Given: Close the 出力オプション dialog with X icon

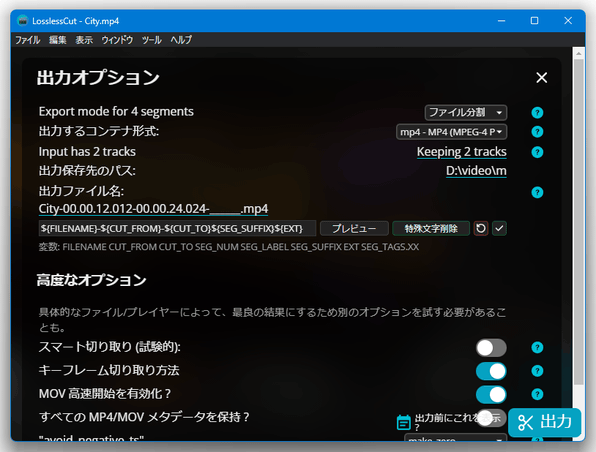Looking at the screenshot, I should [x=542, y=78].
